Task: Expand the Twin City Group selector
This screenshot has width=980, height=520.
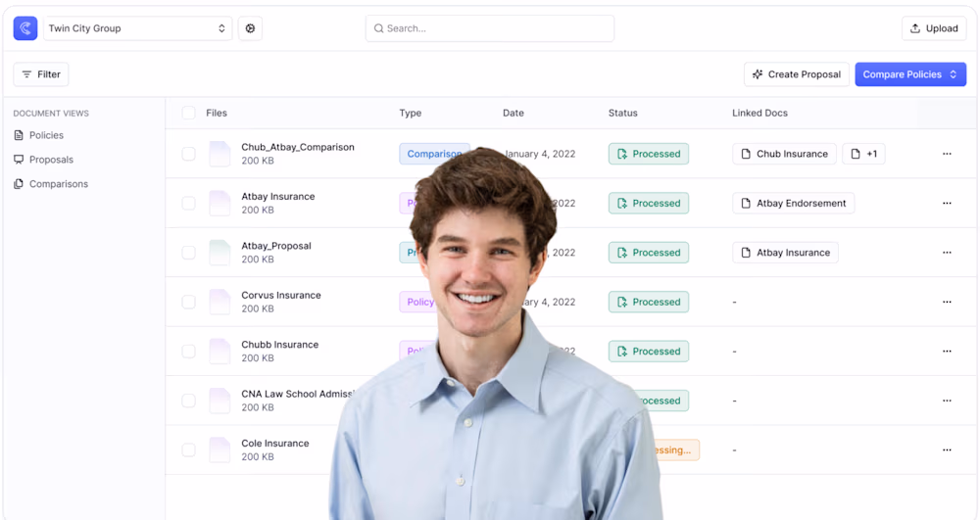Action: click(137, 28)
